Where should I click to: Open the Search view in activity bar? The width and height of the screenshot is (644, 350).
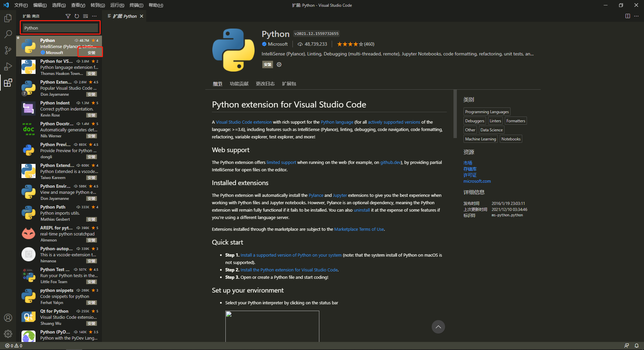tap(8, 34)
